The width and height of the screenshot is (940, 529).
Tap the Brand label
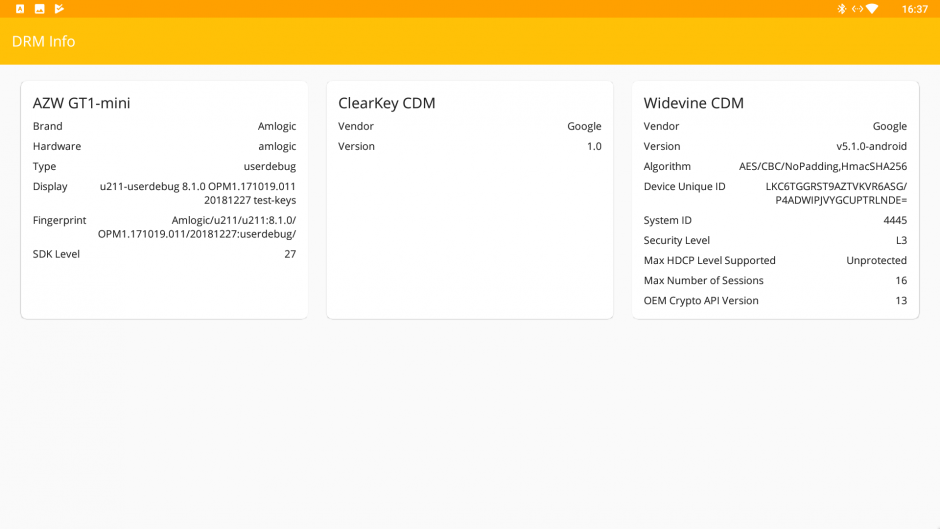pos(47,127)
